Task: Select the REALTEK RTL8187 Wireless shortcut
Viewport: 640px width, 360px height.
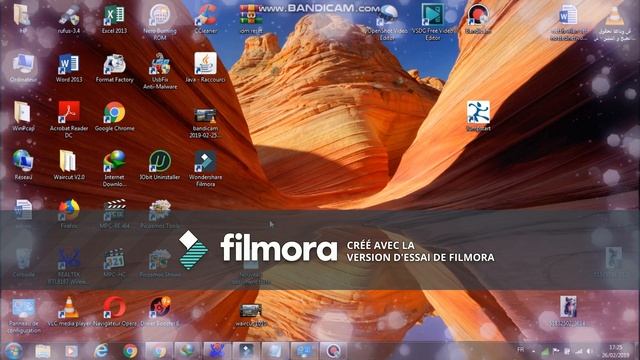Action: point(69,266)
